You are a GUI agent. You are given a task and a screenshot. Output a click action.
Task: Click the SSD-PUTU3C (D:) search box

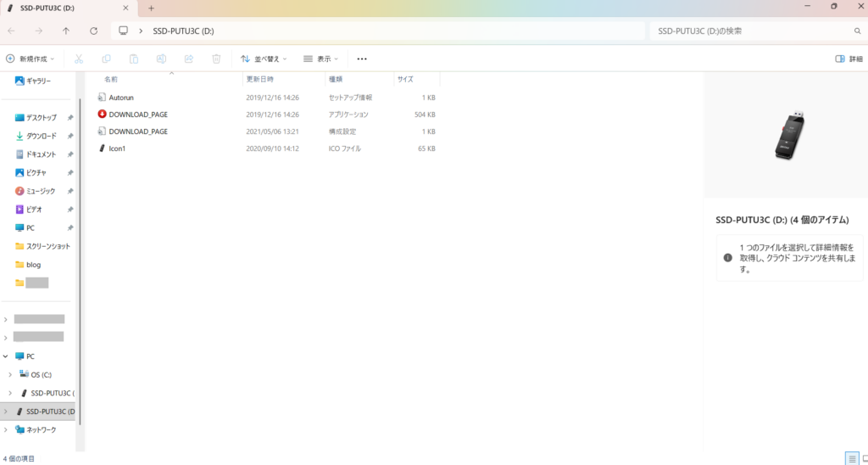pyautogui.click(x=750, y=31)
